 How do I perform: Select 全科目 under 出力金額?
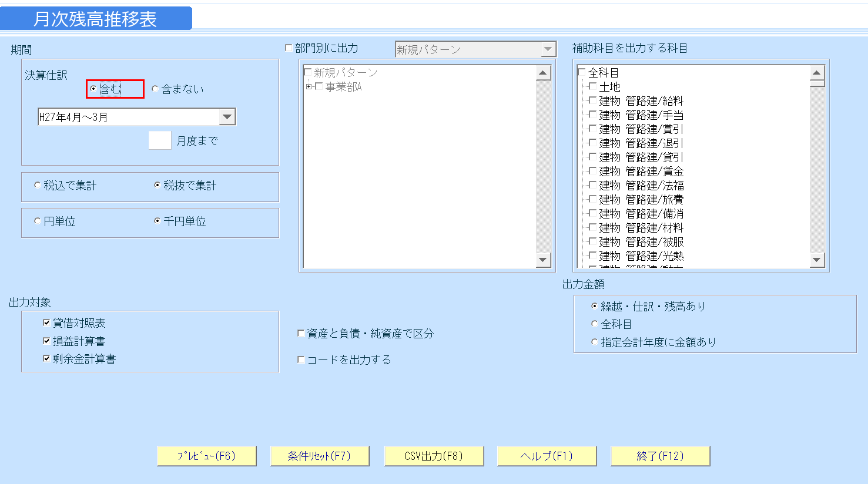click(594, 323)
